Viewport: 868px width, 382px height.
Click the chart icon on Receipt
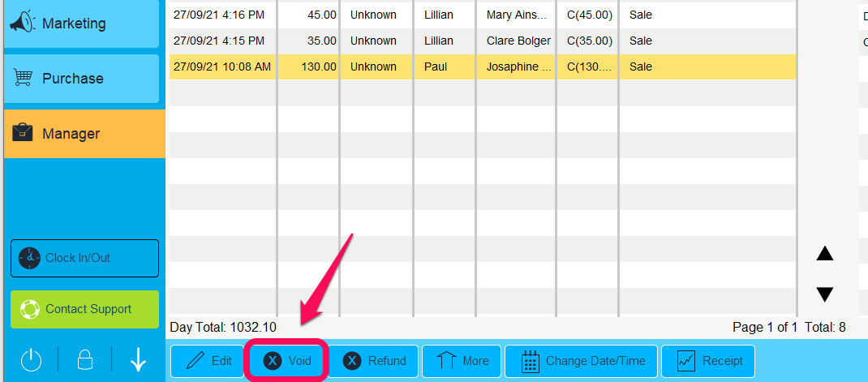tap(686, 361)
